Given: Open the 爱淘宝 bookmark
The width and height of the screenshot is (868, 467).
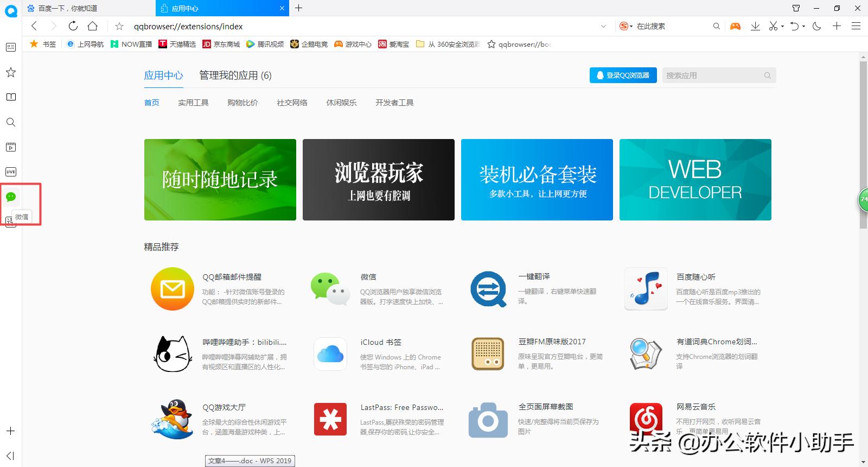Looking at the screenshot, I should coord(394,44).
